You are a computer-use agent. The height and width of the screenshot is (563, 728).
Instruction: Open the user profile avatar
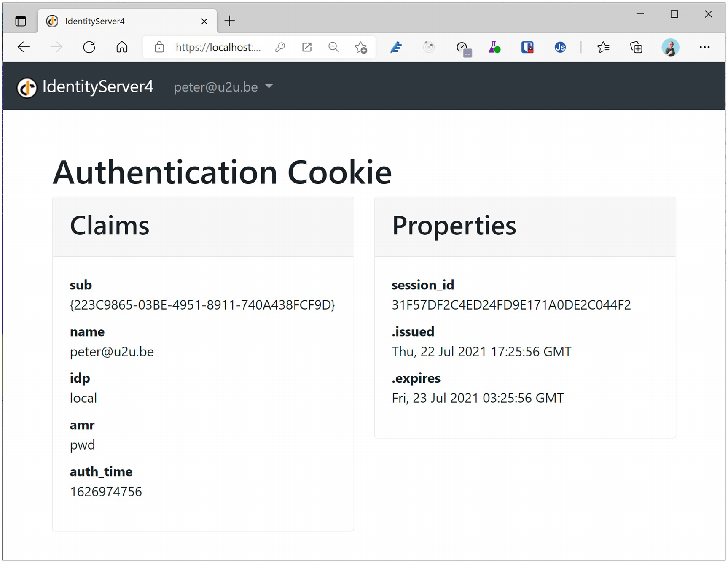[x=670, y=47]
